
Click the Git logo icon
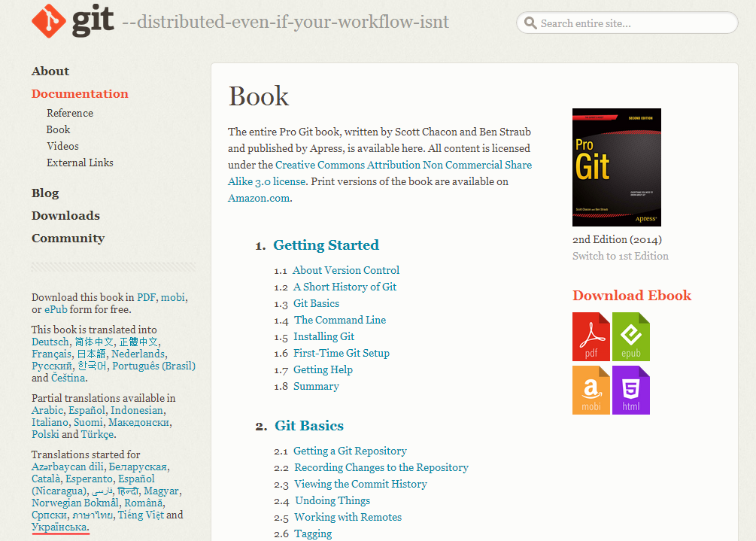(49, 21)
